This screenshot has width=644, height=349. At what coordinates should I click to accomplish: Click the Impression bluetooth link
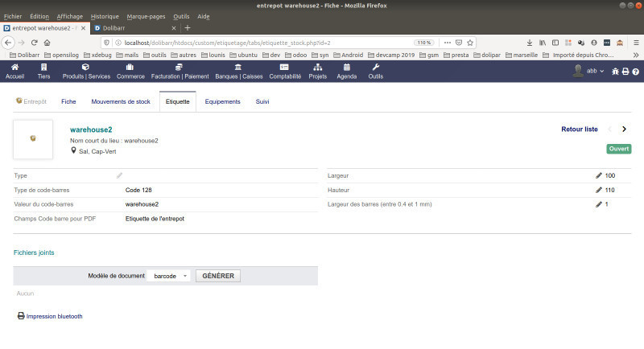[54, 316]
